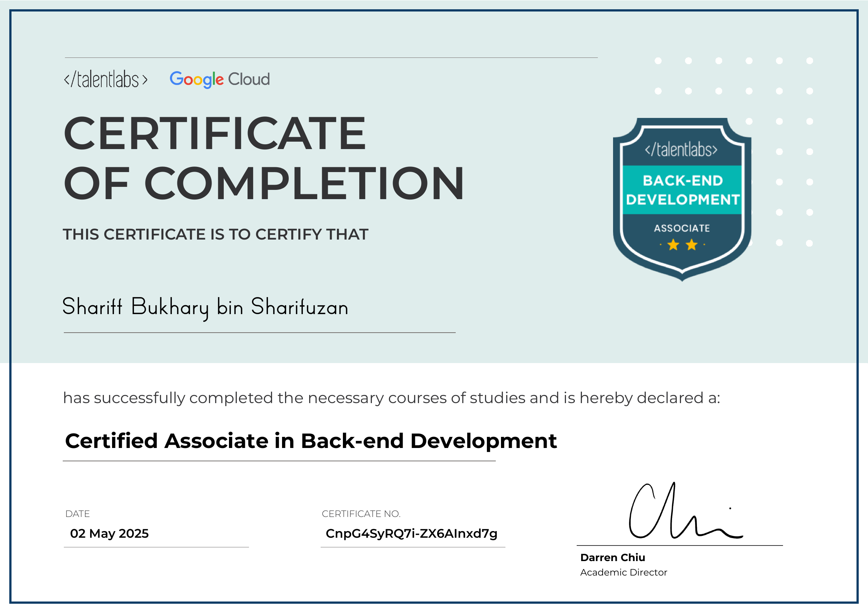Image resolution: width=868 pixels, height=613 pixels.
Task: Click the talentlabs logo at top left
Action: coord(105,79)
